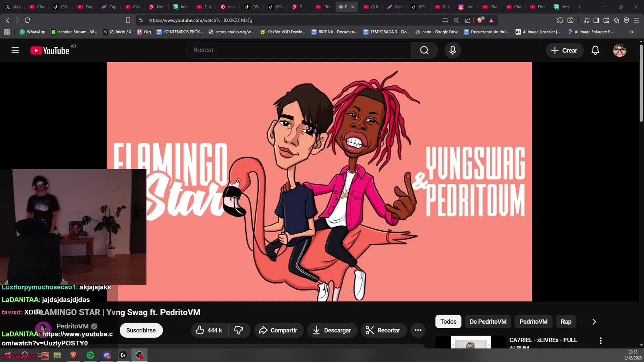Open Spotify from the taskbar

click(x=90, y=355)
